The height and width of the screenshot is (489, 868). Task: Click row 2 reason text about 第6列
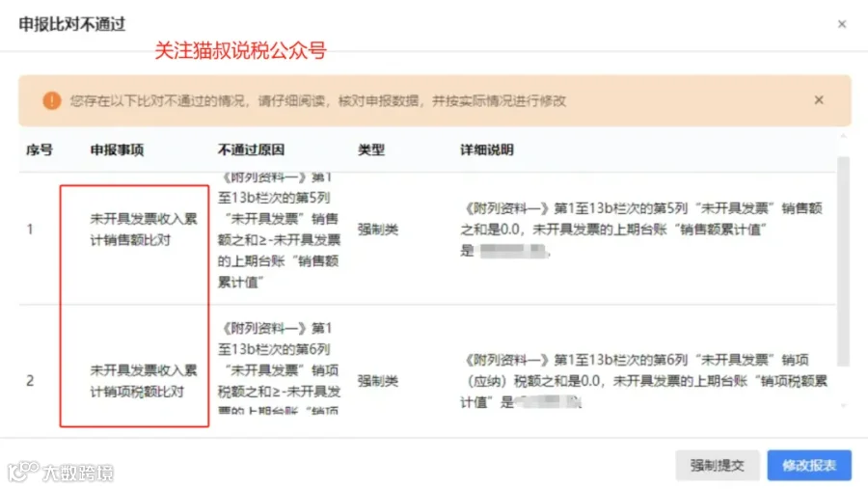pyautogui.click(x=279, y=367)
